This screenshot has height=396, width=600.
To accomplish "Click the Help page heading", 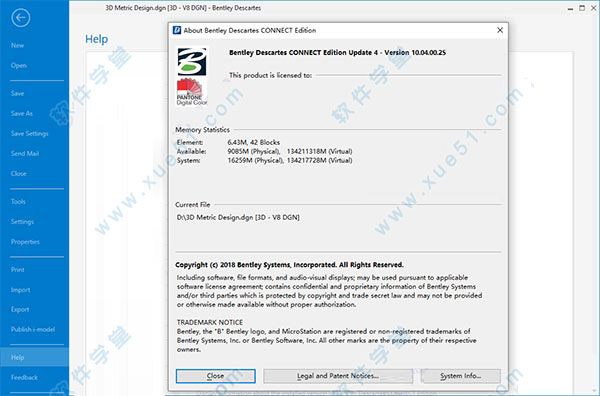I will point(96,39).
